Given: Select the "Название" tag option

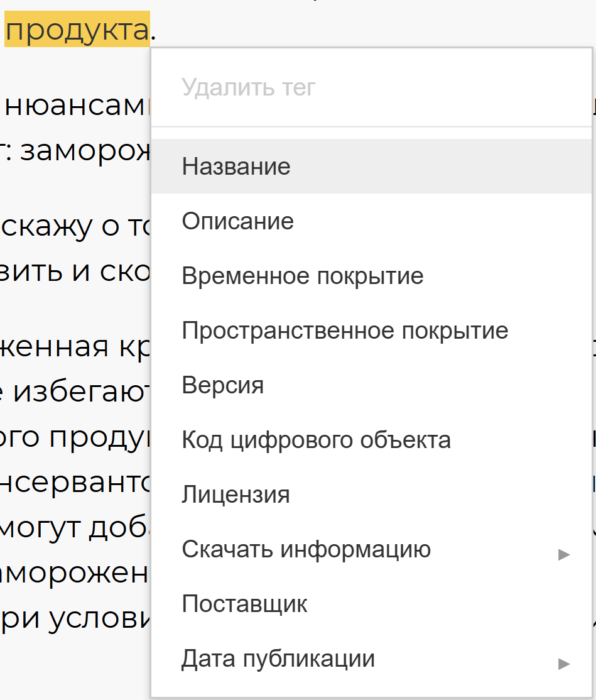Looking at the screenshot, I should (236, 166).
